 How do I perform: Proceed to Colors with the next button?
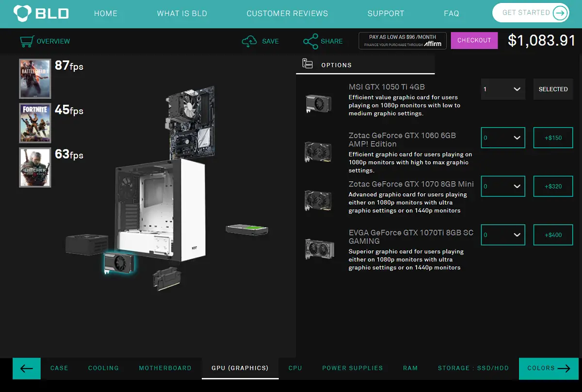click(549, 368)
